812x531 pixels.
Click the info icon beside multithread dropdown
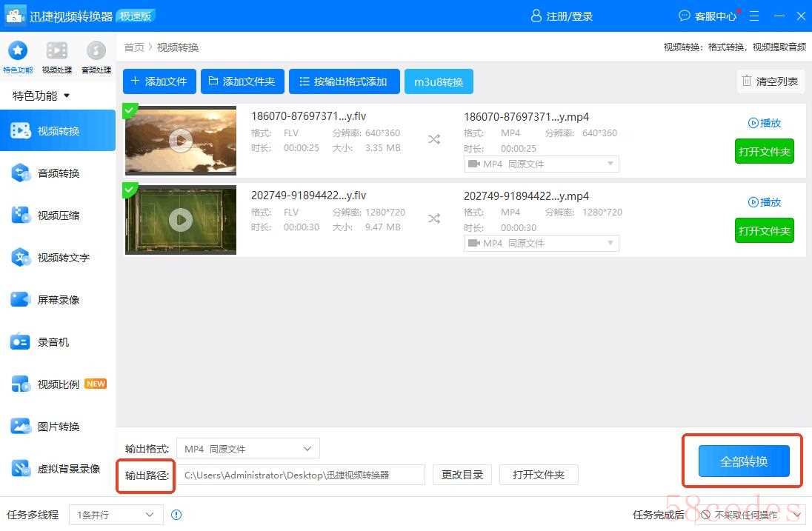(x=176, y=515)
